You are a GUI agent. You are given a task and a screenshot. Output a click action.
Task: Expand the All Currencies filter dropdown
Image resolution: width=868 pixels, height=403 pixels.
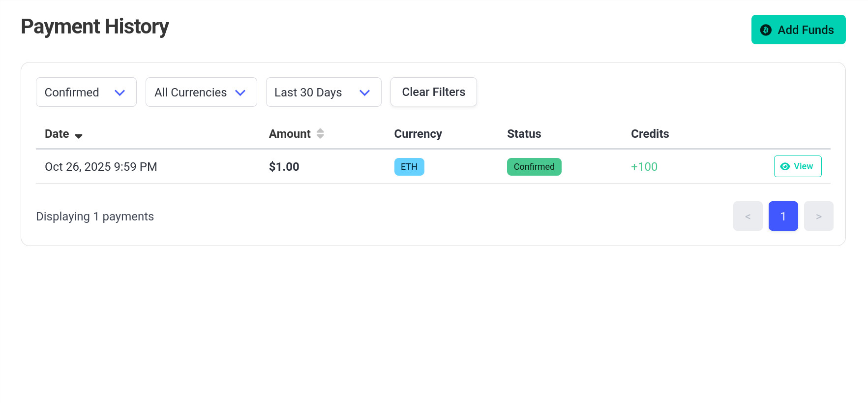(201, 92)
